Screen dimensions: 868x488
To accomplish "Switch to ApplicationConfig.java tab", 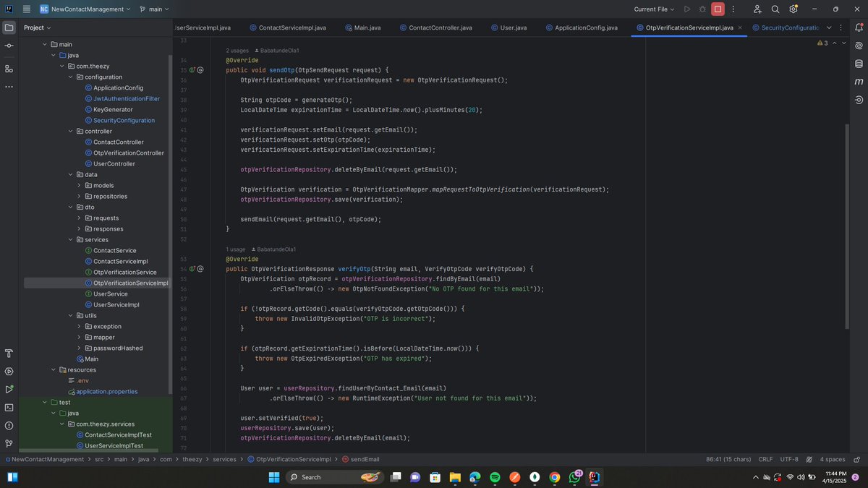I will coord(581,27).
